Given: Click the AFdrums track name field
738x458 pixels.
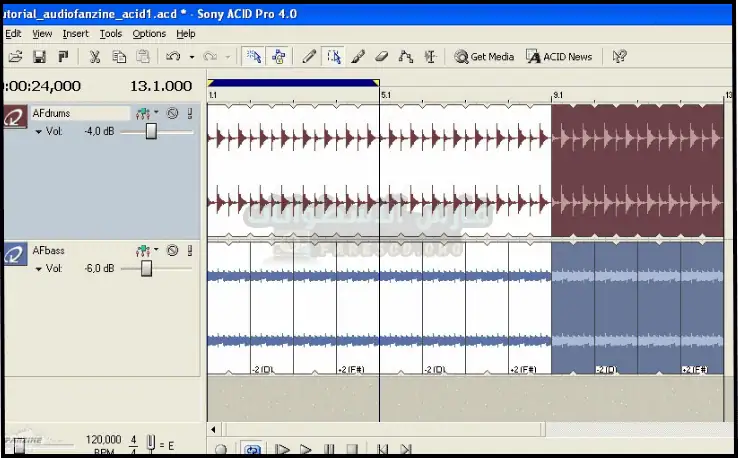Looking at the screenshot, I should click(78, 113).
